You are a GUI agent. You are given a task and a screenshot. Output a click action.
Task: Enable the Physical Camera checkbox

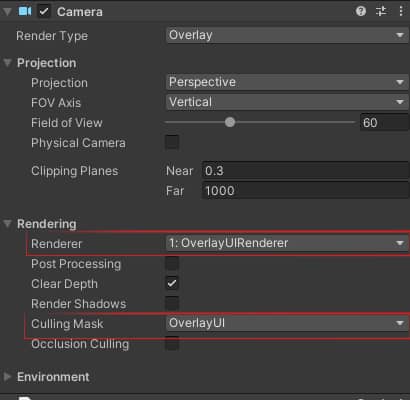[172, 142]
